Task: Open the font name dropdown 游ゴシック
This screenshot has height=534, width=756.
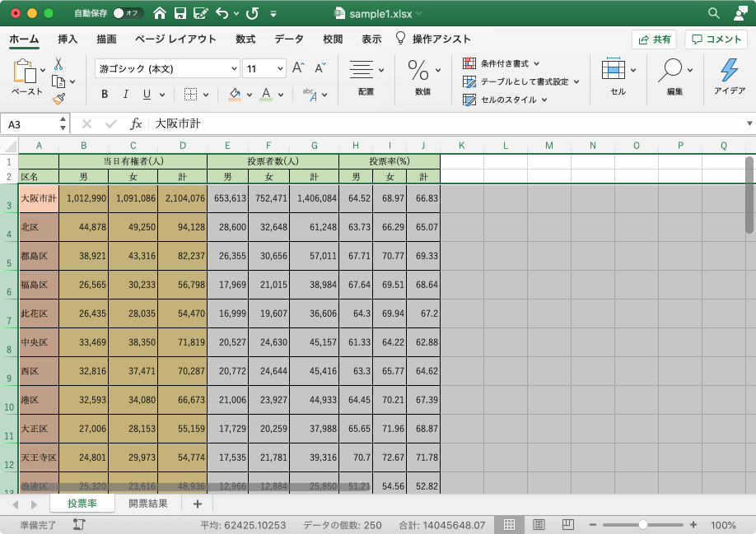Action: 166,68
